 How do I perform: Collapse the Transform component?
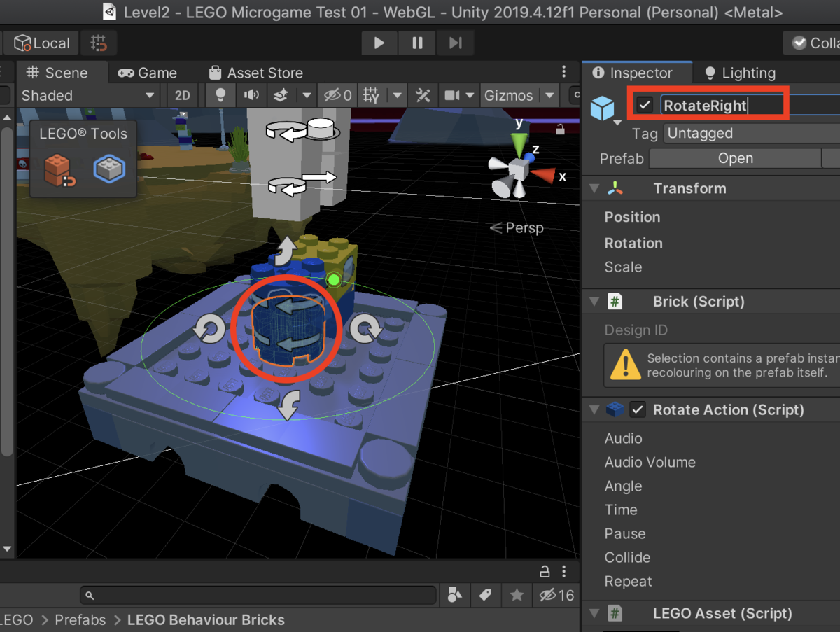[x=594, y=188]
